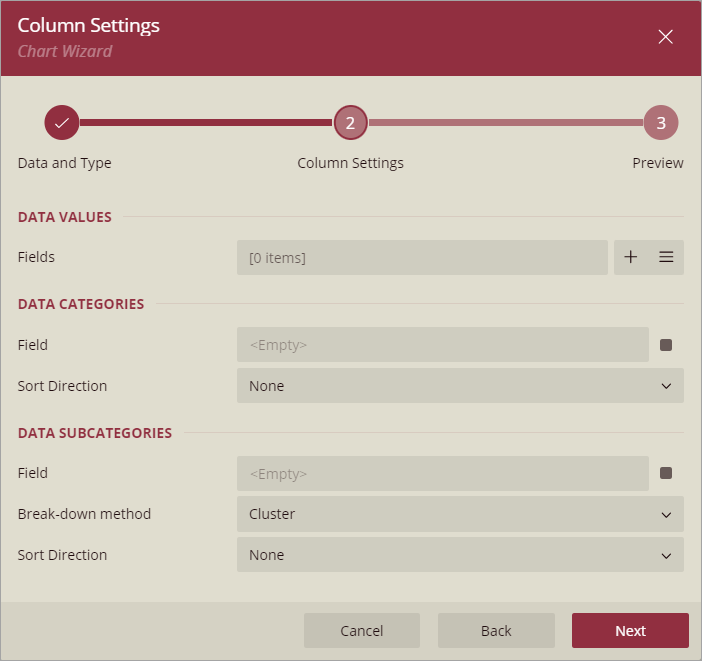Click the Data Values Fields items box
Screen dimensions: 702x661
(422, 258)
